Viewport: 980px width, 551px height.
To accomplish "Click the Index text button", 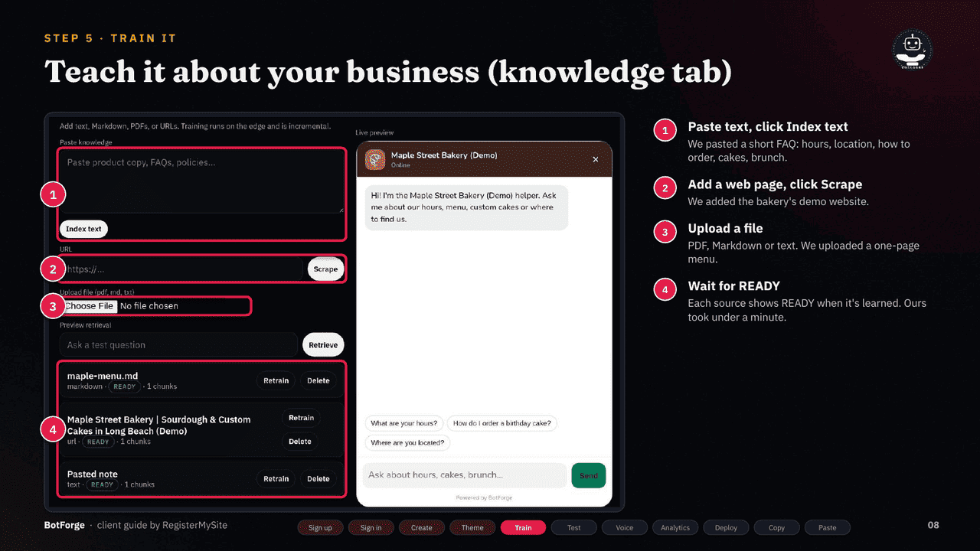I will pyautogui.click(x=83, y=229).
